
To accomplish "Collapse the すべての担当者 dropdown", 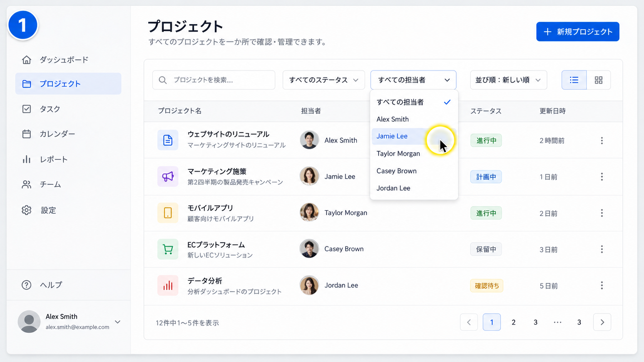I will click(x=413, y=80).
